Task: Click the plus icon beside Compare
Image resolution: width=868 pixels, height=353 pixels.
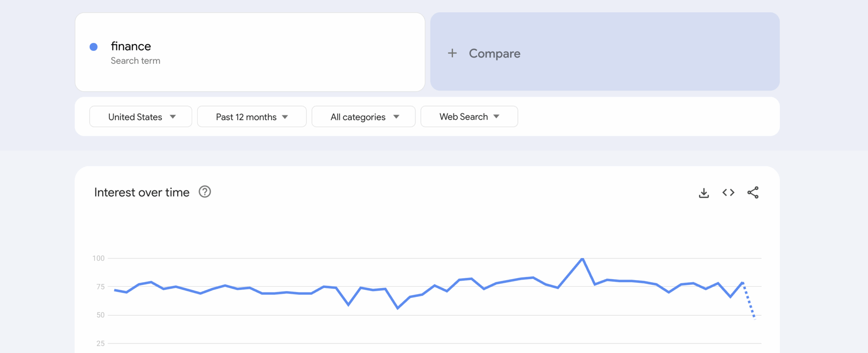Action: pyautogui.click(x=452, y=53)
